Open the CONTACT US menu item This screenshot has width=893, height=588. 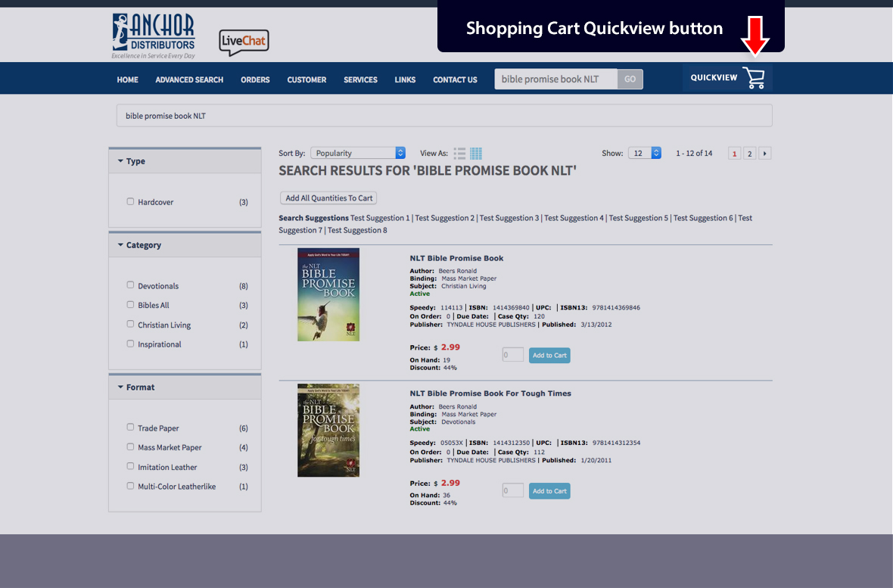tap(455, 79)
